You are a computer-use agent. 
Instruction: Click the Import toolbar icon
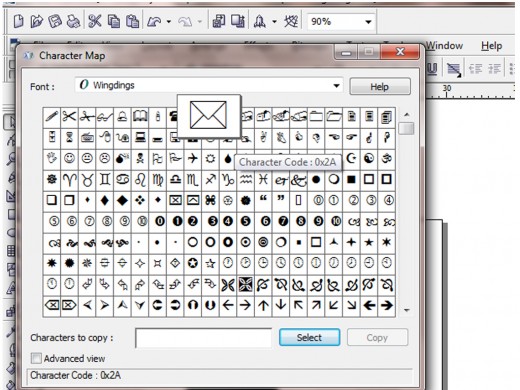[x=218, y=22]
